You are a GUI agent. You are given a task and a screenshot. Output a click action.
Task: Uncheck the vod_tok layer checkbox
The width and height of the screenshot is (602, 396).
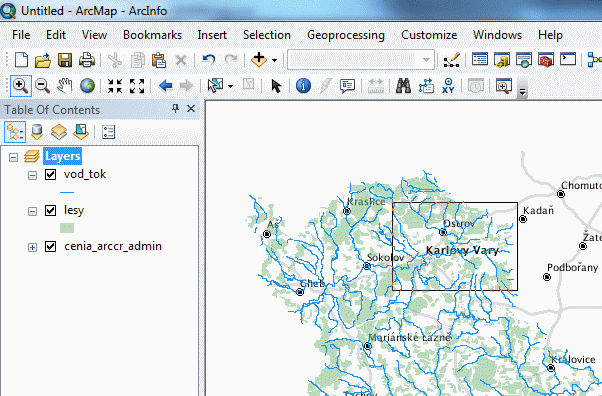pyautogui.click(x=51, y=174)
